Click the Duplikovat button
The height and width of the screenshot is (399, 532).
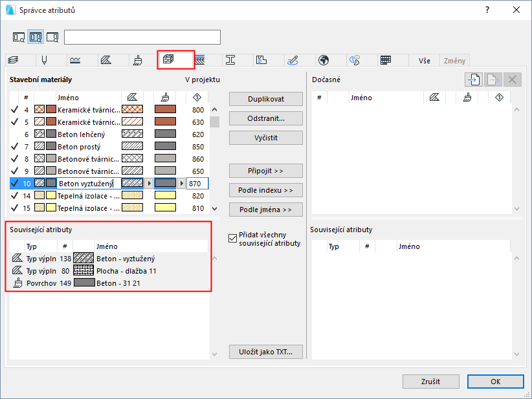(x=265, y=99)
